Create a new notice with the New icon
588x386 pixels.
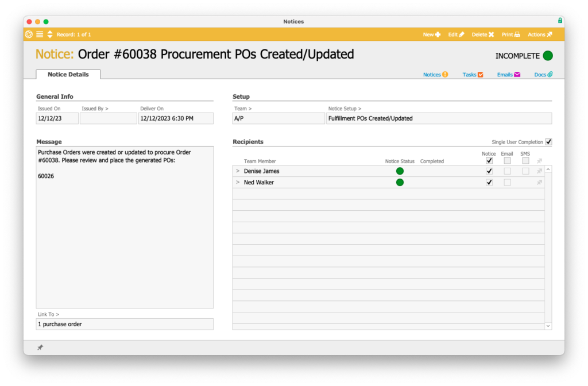431,34
